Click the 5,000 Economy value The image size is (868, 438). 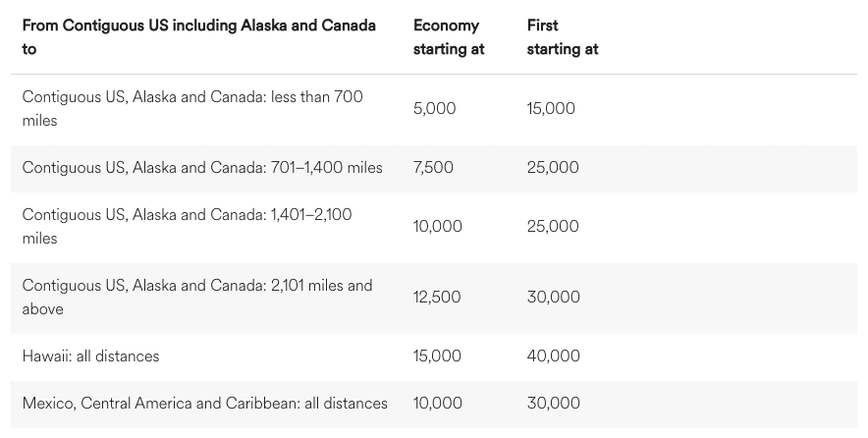(x=434, y=108)
